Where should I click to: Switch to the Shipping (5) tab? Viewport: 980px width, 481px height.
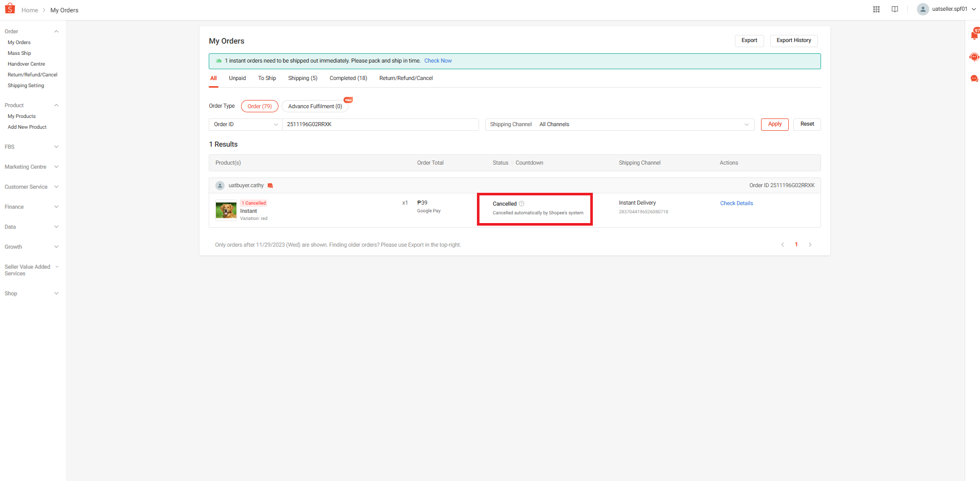(x=303, y=78)
